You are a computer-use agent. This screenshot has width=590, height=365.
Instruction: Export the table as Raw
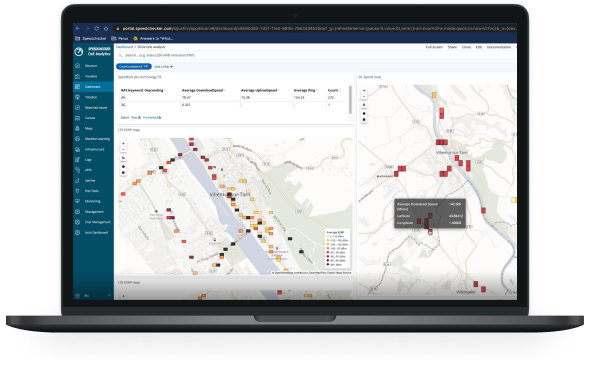coord(136,118)
